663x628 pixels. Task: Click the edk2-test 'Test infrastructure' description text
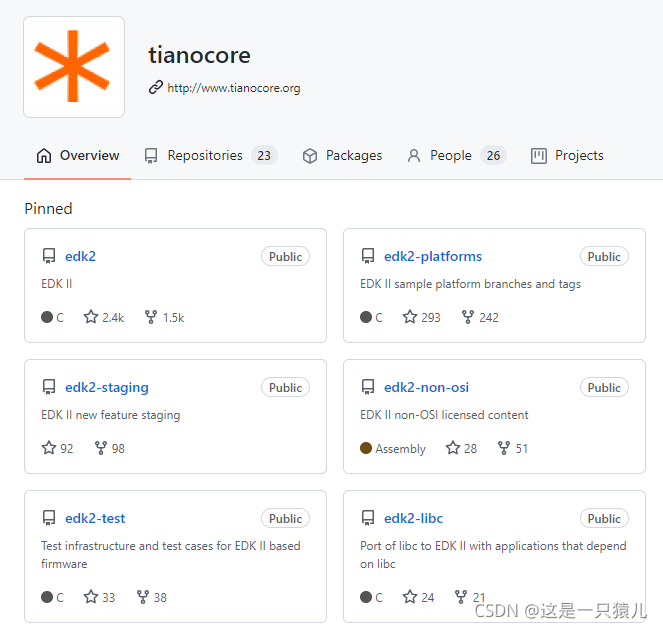click(x=170, y=554)
